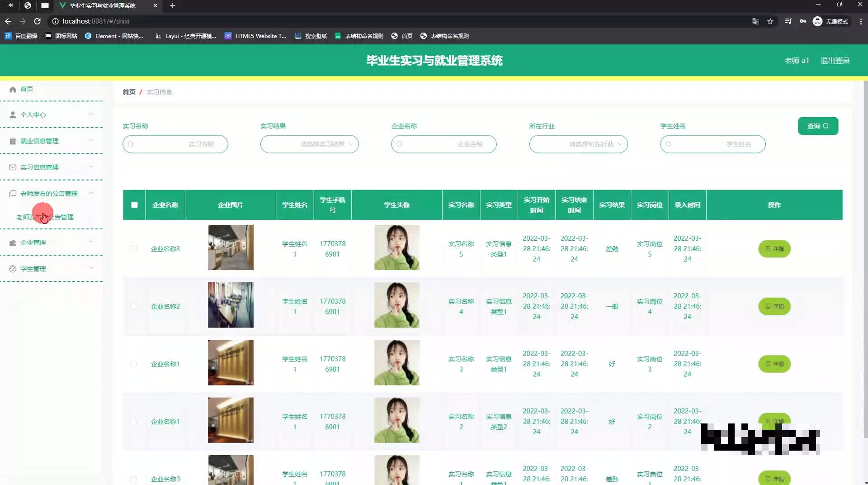Click the copy icon beside 老师发布的公告管理
The image size is (868, 485).
coord(13,193)
